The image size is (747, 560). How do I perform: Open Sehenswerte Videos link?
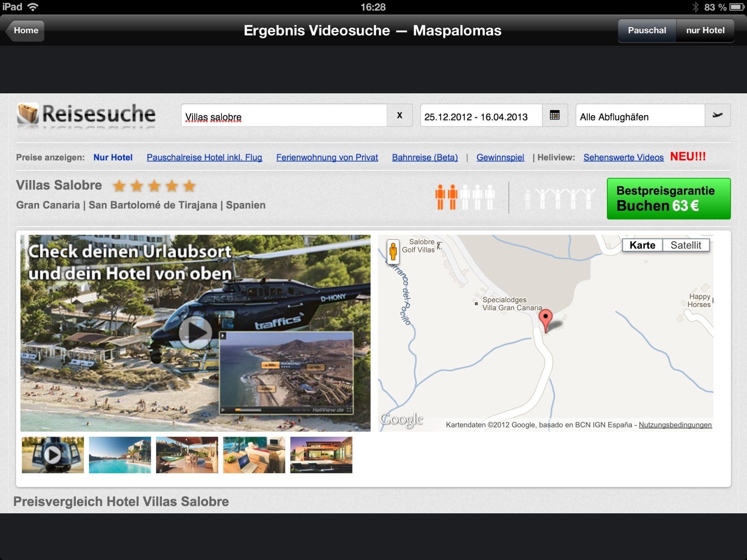[623, 157]
